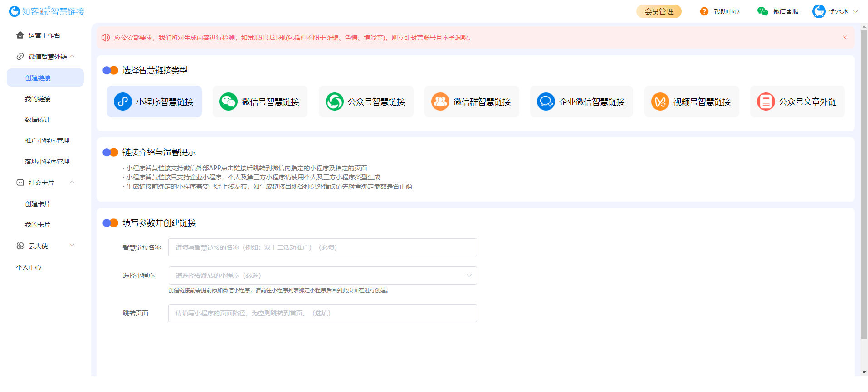The height and width of the screenshot is (392, 868).
Task: Open the 金水水 user account dropdown
Action: pos(856,11)
